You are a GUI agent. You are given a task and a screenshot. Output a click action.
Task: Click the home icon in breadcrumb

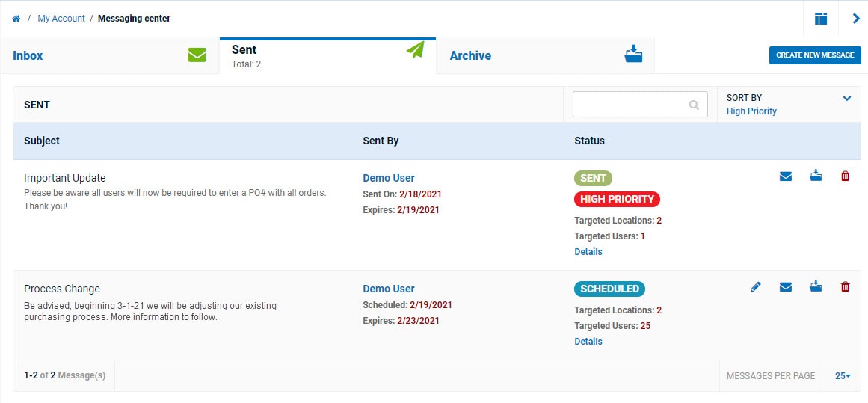pyautogui.click(x=16, y=19)
